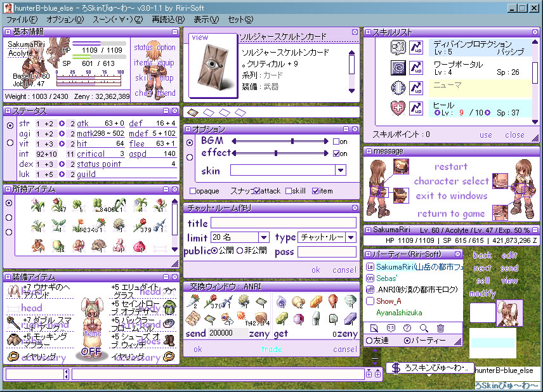
Task: Collapse the ステータス panel minimize button
Action: click(166, 111)
